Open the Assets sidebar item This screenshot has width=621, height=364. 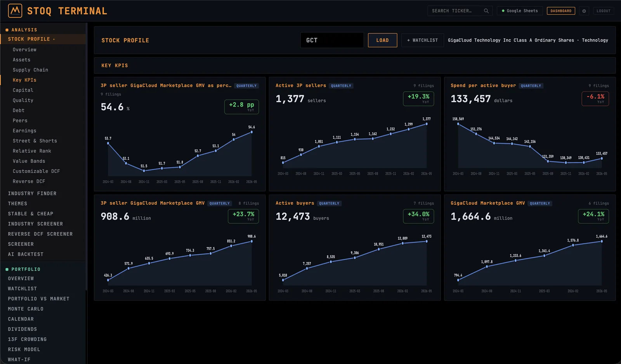pos(21,60)
